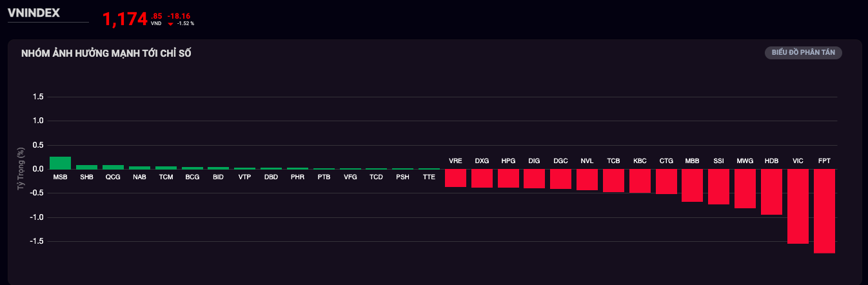Click the NHÓM ẢNH HƯỞNG MẠNH TỚI CHỈ SỐ heading
This screenshot has width=868, height=285.
click(106, 53)
